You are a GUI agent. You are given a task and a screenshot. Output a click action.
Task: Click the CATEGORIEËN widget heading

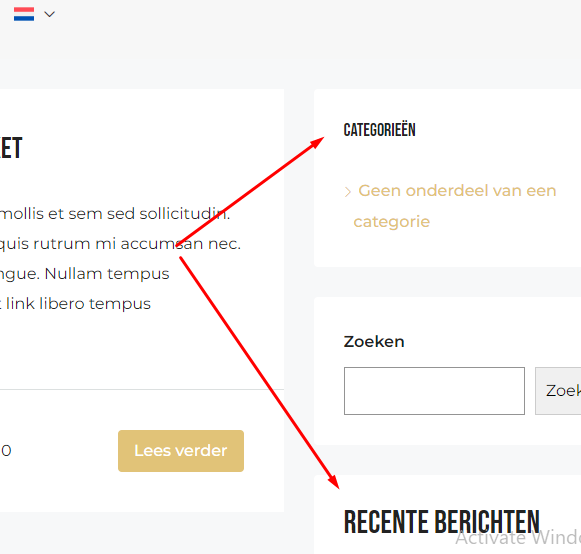point(380,130)
